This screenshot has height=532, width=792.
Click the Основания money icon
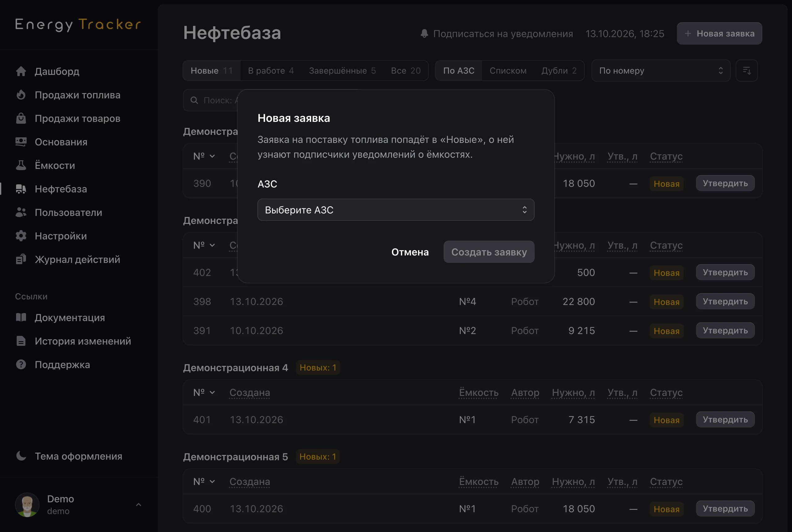tap(21, 142)
